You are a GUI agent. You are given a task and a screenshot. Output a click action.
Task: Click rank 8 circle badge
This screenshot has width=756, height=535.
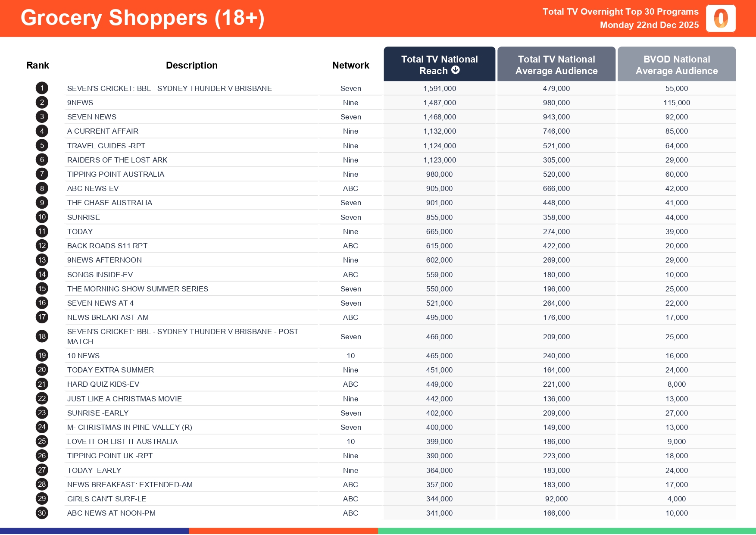(x=42, y=188)
